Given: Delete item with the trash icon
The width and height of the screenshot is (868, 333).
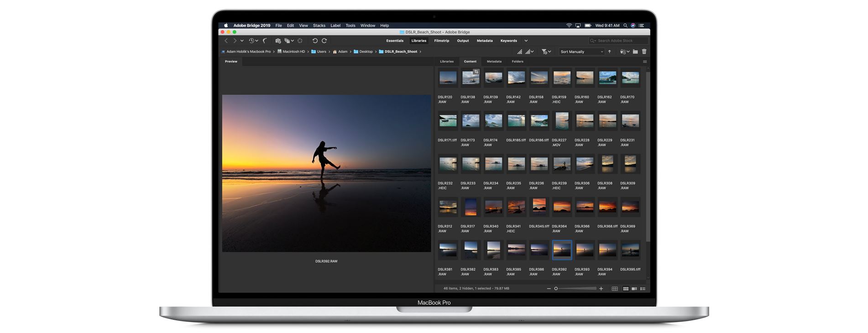Looking at the screenshot, I should (x=644, y=52).
